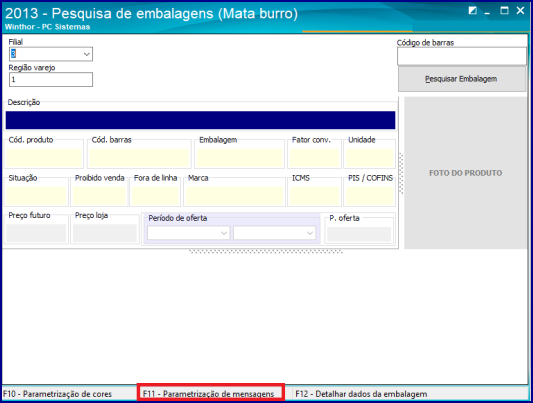The height and width of the screenshot is (403, 533).
Task: Click the Cód. produto field
Action: [x=44, y=157]
